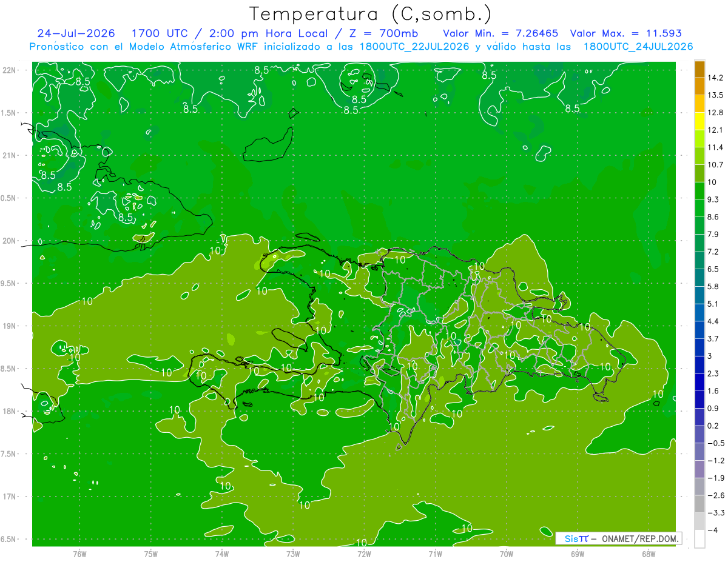Screen dimensions: 728x562
Task: Click the yellow legend swatch between 12.1 and 12.8
Action: click(x=699, y=121)
